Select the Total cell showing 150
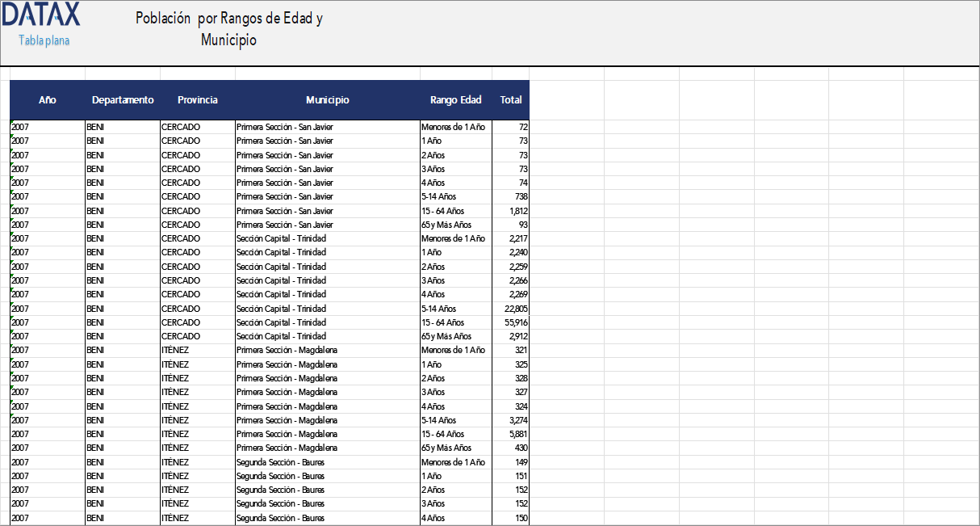The height and width of the screenshot is (526, 980). [511, 518]
